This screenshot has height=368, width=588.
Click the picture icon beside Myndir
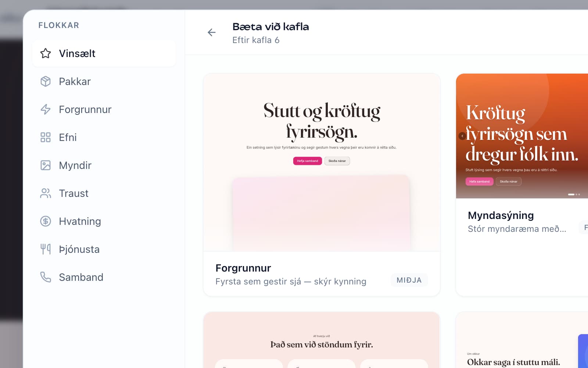click(45, 165)
